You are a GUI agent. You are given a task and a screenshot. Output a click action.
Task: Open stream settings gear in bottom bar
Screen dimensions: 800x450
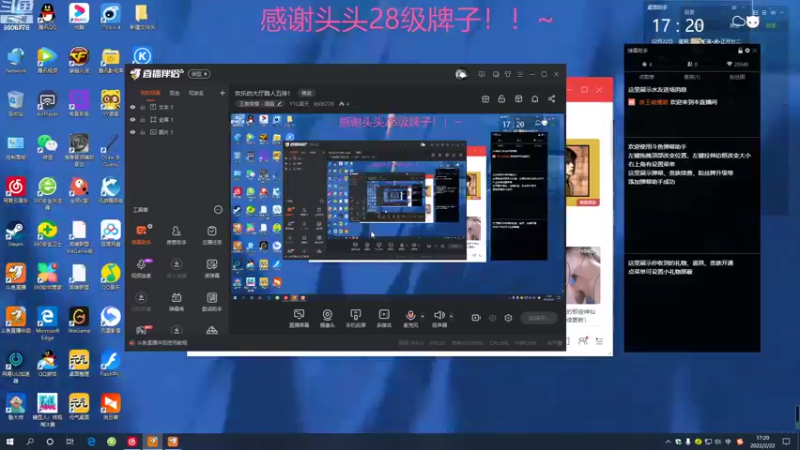tap(508, 318)
